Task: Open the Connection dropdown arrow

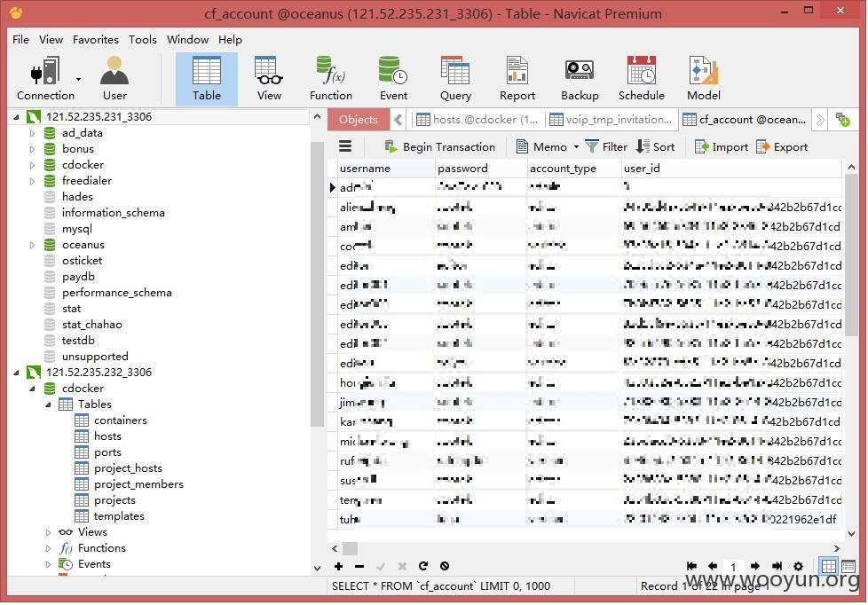Action: (79, 79)
